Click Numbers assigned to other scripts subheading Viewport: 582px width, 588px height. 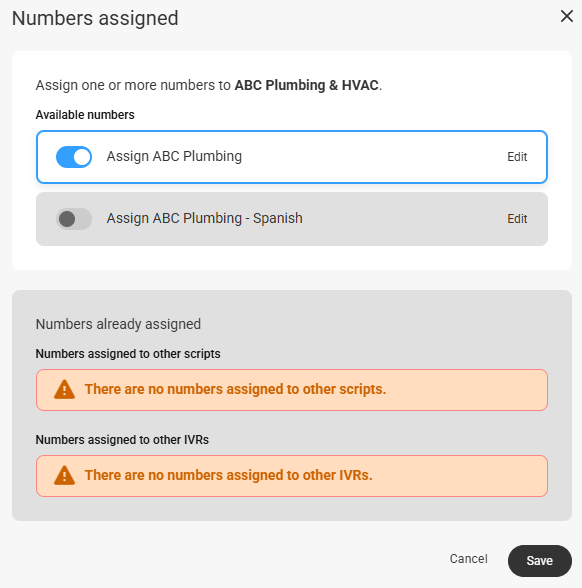tap(128, 354)
